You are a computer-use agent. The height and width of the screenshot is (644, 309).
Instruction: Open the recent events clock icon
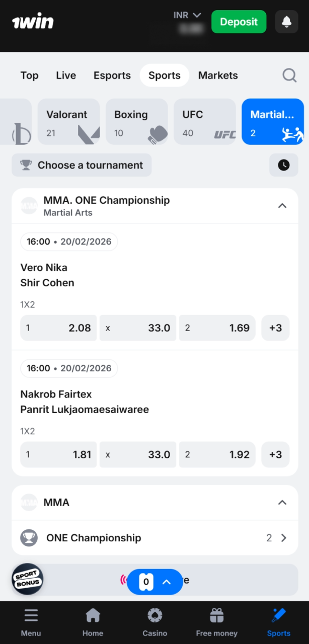(283, 165)
